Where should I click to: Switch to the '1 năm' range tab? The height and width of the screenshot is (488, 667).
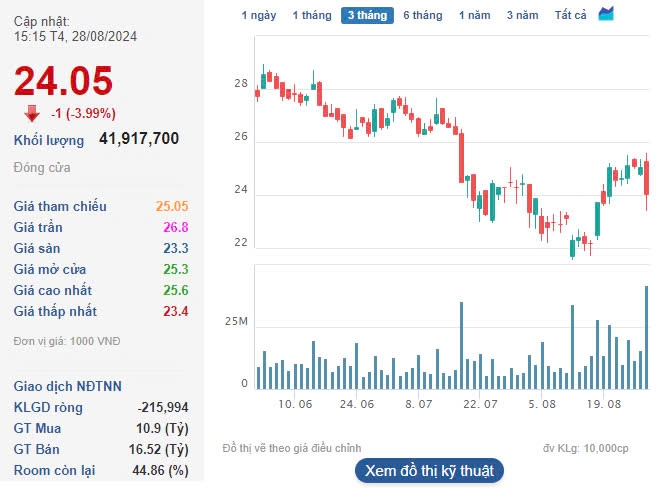click(x=474, y=15)
